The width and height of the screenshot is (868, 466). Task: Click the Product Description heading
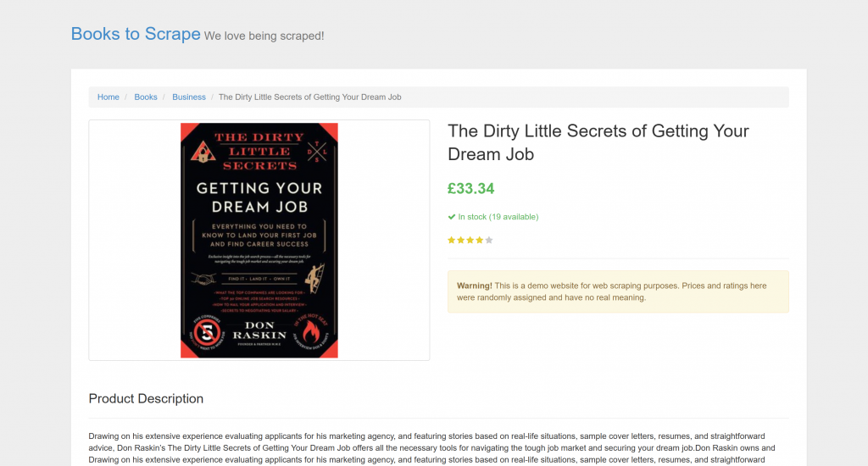pos(146,398)
